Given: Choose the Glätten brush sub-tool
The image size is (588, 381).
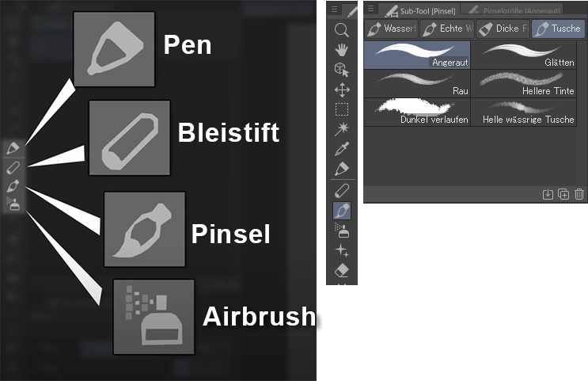Looking at the screenshot, I should click(523, 55).
